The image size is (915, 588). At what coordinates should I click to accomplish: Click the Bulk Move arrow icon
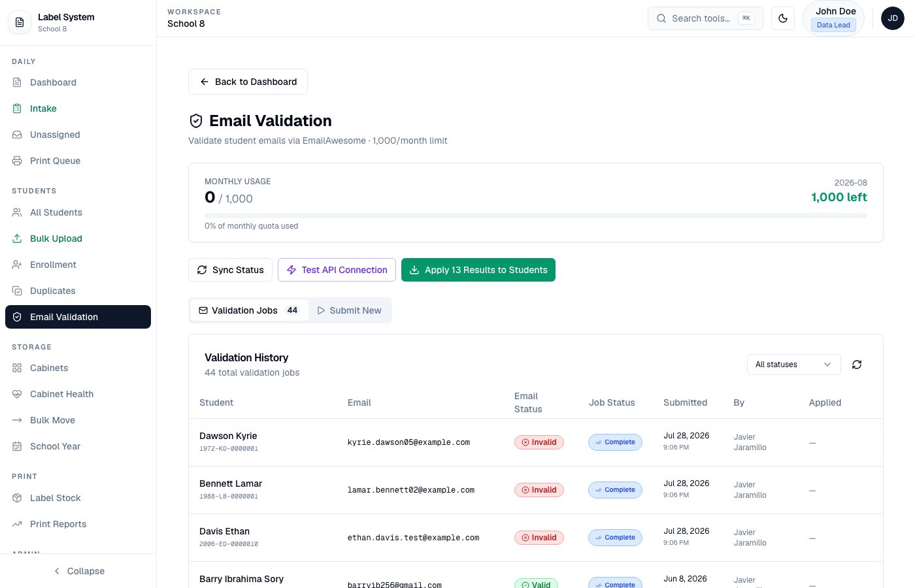click(17, 420)
